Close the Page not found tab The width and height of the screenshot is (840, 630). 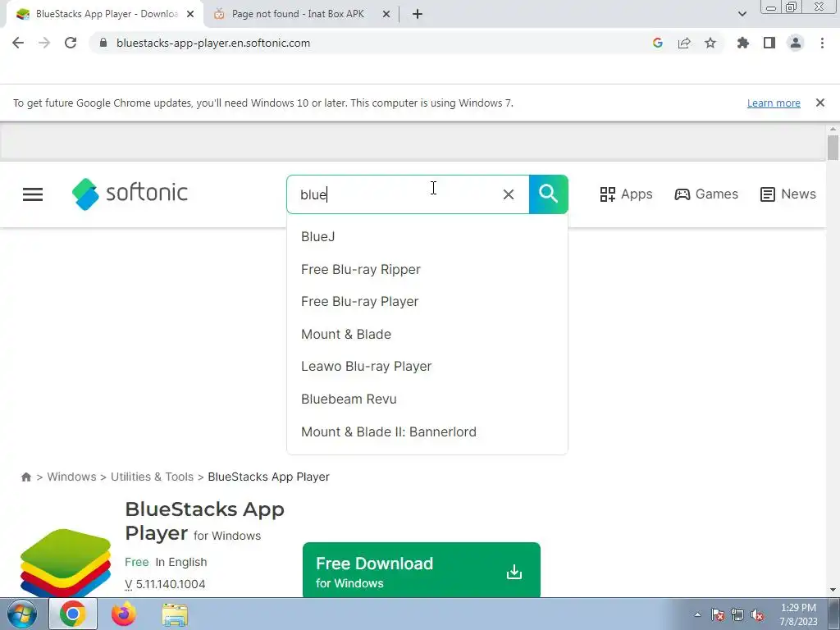[x=386, y=15]
